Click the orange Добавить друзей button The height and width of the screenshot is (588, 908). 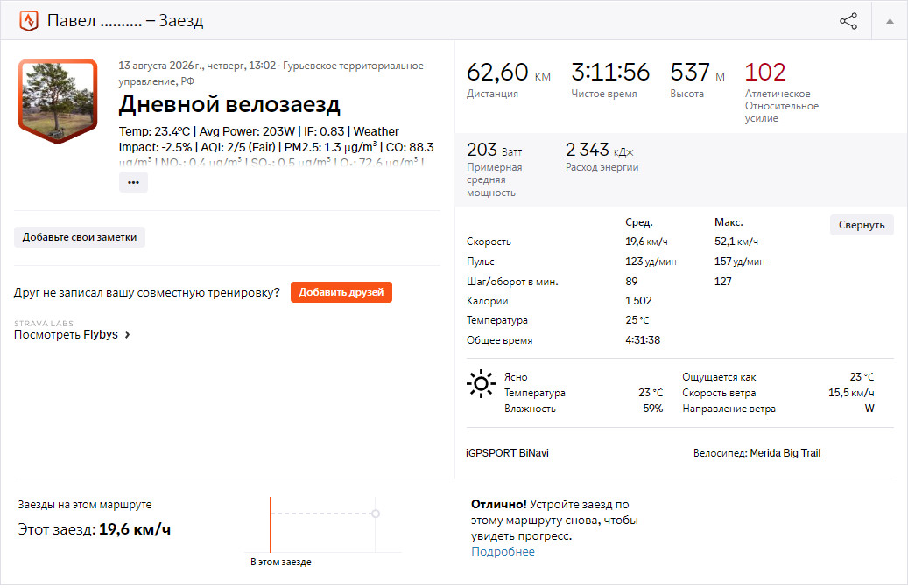341,292
